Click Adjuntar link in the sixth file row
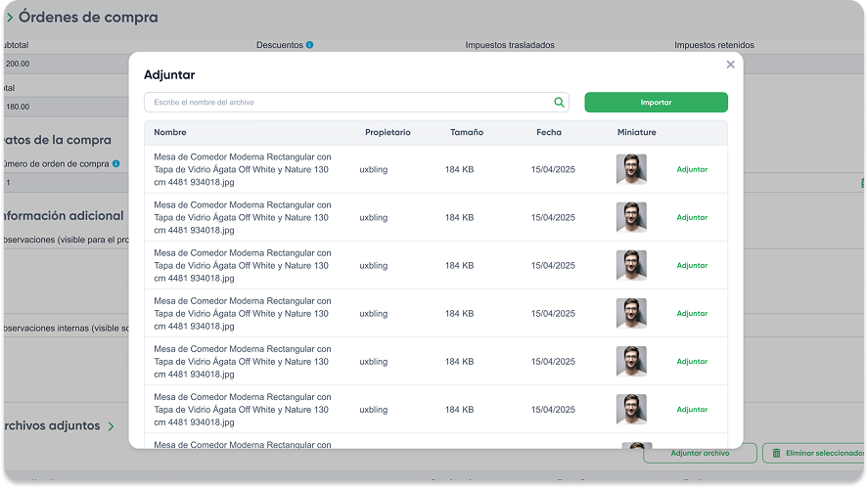Viewport: 868px width, 488px height. point(692,410)
